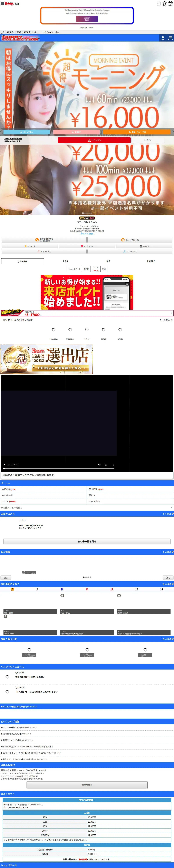The image size is (174, 868).
Task: Open video more-options menu
Action: coord(113,465)
